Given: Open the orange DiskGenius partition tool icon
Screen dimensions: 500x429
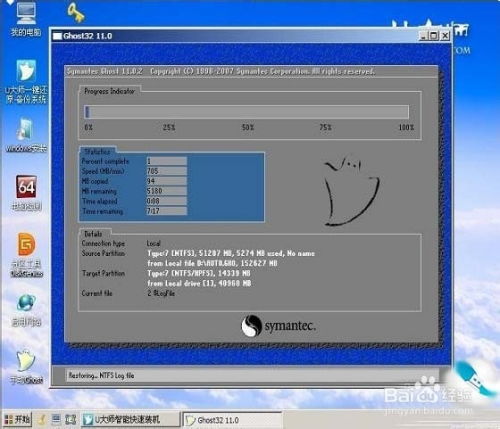Looking at the screenshot, I should (x=26, y=255).
